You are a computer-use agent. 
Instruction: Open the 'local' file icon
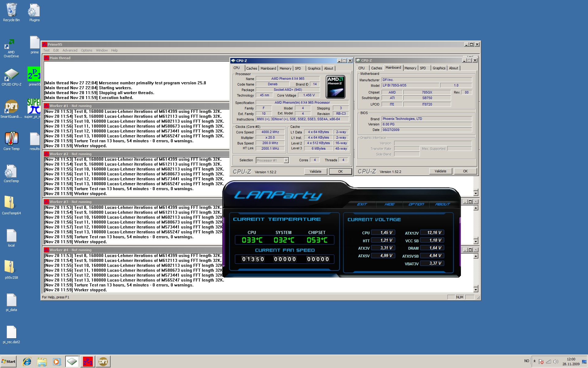(x=11, y=238)
